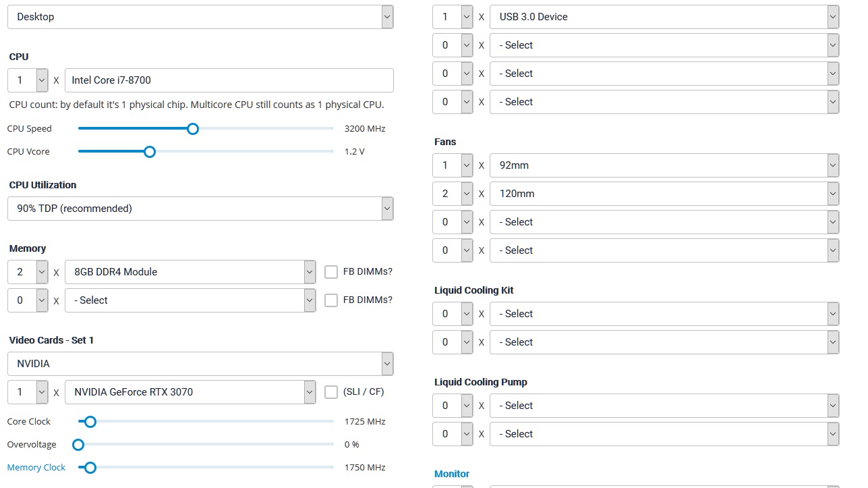Click the Intel Core i7-8700 CPU field
The image size is (868, 488).
tap(229, 80)
